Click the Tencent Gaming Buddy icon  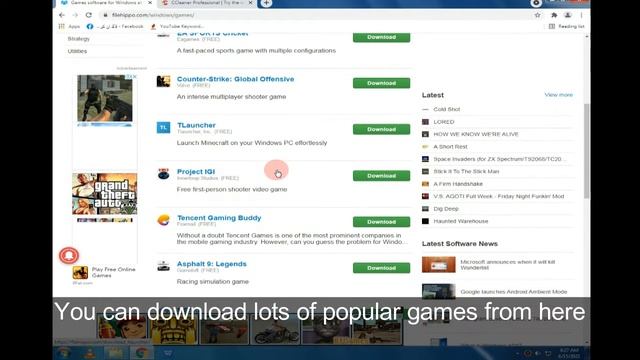click(x=163, y=220)
